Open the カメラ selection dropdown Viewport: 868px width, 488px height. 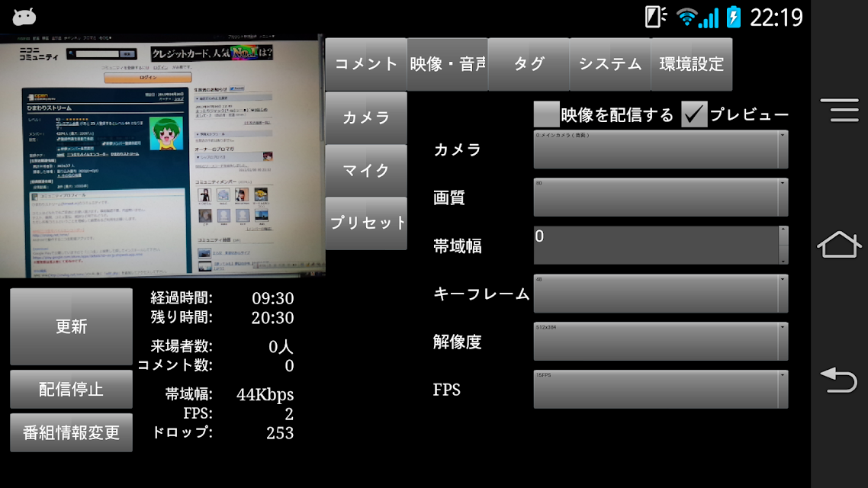click(x=661, y=149)
